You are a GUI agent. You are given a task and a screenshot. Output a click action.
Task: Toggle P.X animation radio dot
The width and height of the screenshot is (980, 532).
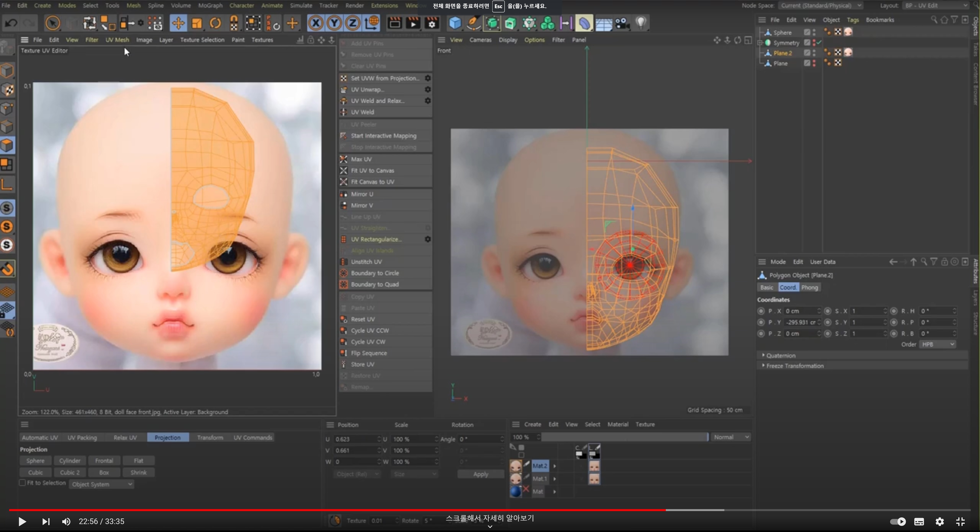(761, 311)
